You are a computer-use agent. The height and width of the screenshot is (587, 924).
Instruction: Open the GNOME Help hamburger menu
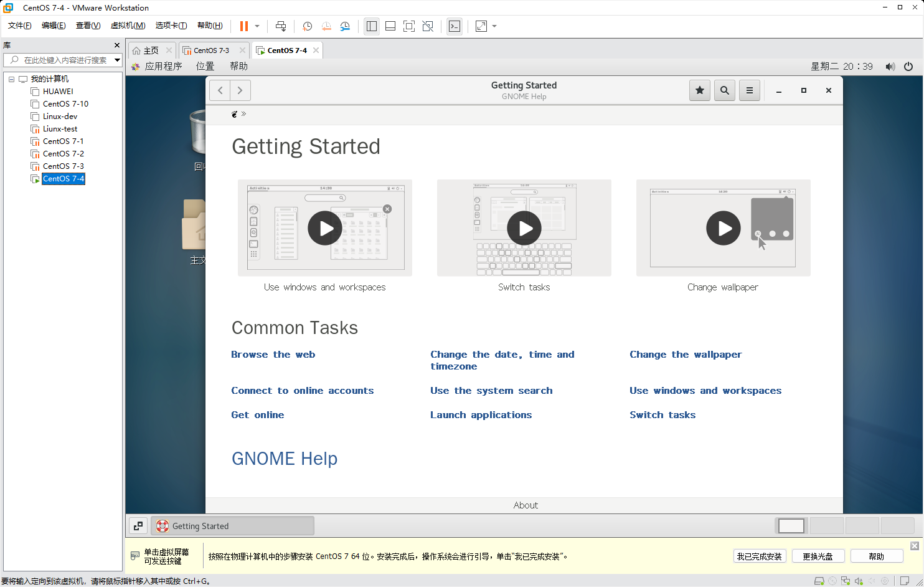click(x=750, y=90)
